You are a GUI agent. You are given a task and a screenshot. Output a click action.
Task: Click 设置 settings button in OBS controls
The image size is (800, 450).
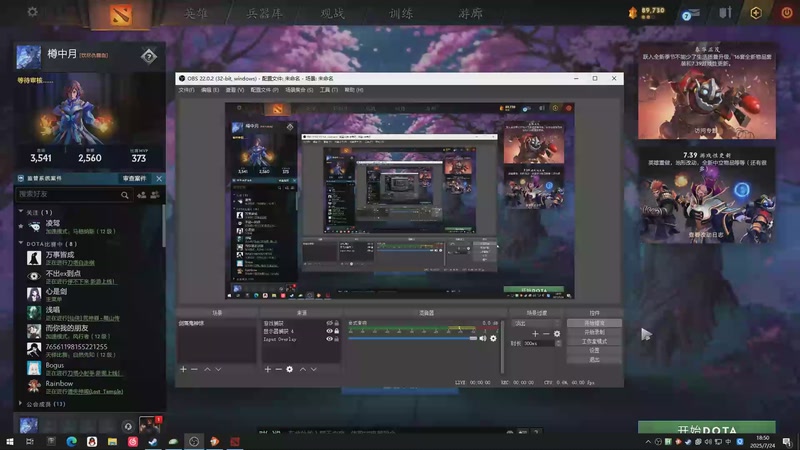pyautogui.click(x=594, y=351)
